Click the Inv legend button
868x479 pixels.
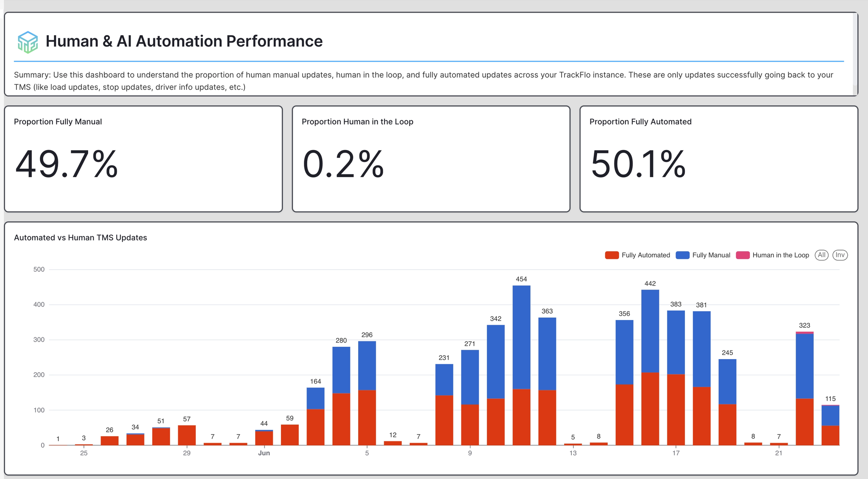(840, 255)
